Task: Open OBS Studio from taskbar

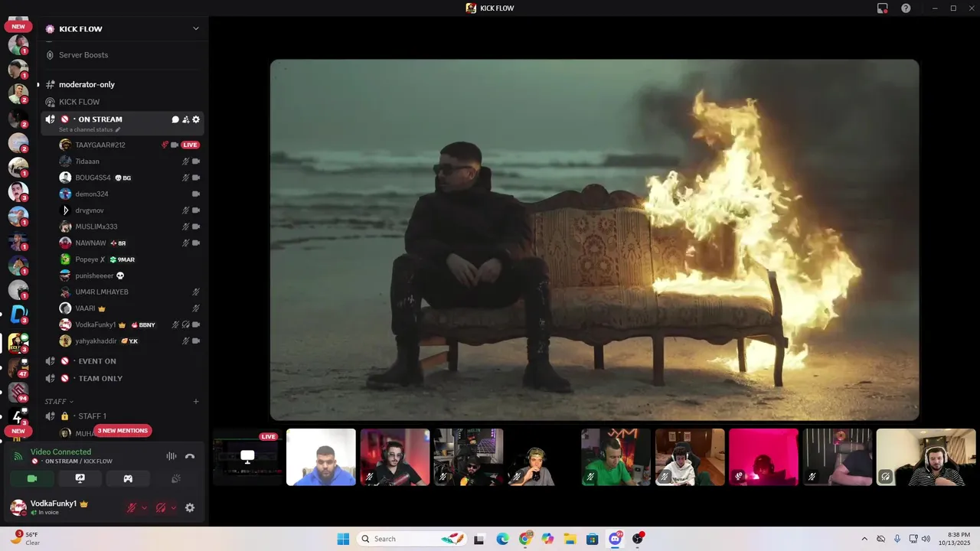Action: pos(637,539)
